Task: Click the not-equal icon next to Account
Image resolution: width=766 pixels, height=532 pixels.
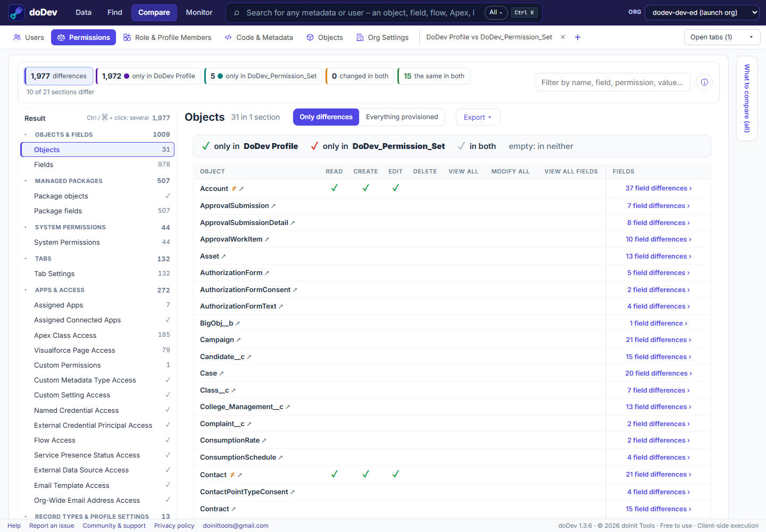Action: point(234,189)
